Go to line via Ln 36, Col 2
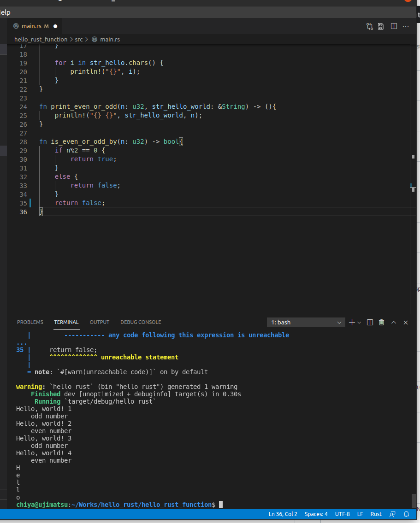 pyautogui.click(x=283, y=514)
